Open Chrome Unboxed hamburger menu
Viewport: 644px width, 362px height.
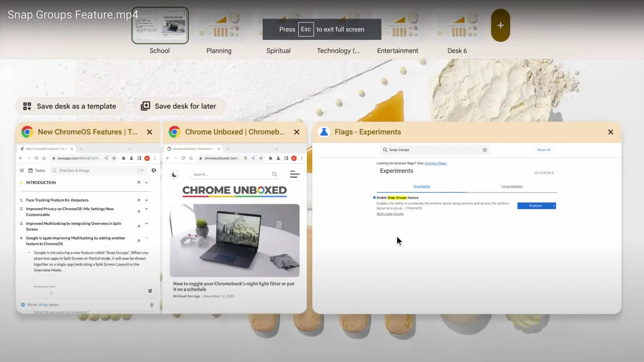294,174
